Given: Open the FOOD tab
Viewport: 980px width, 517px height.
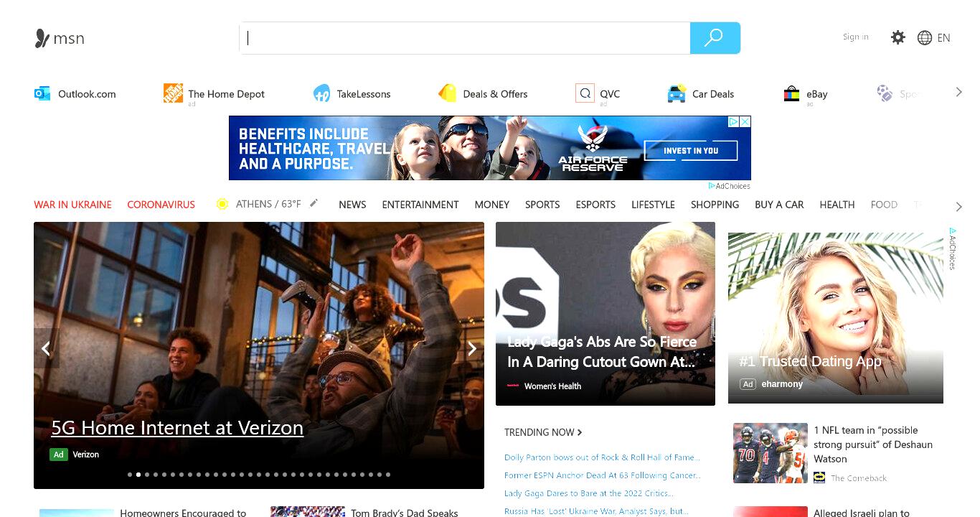Looking at the screenshot, I should point(884,205).
